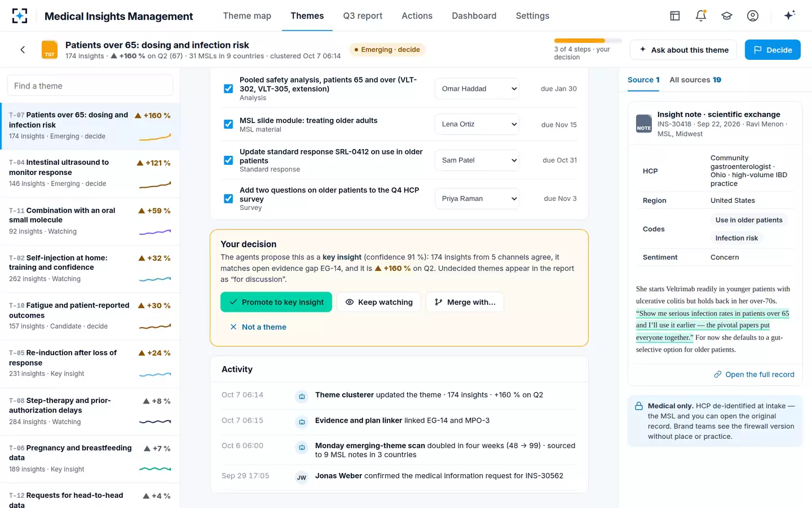
Task: Click the bot icon beside Theme clusterer activity
Action: coord(302,396)
